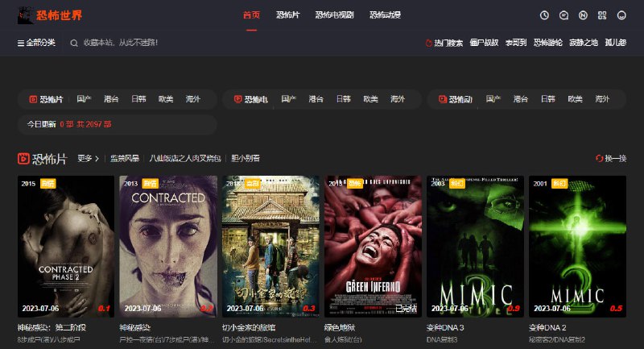
Task: Open the 切小金家的旅馆 inn poster
Action: [270, 246]
